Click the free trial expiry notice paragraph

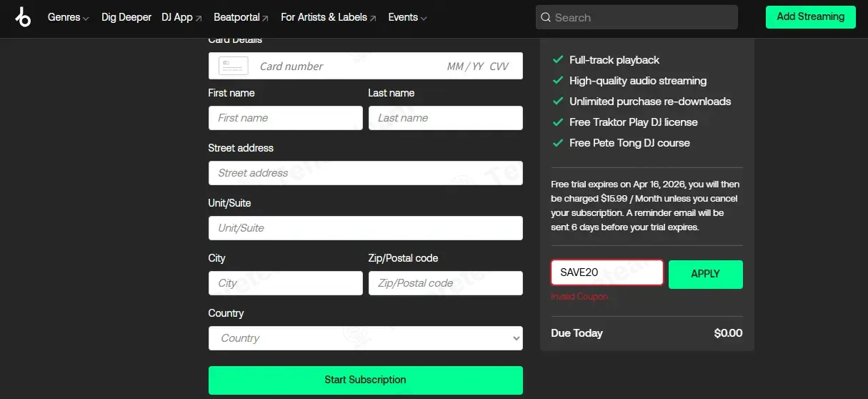coord(645,206)
